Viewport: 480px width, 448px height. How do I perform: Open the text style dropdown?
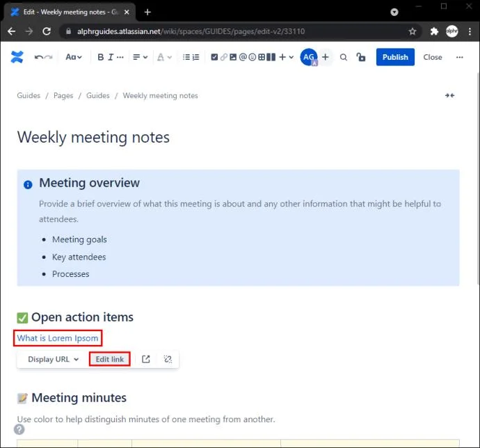point(74,57)
